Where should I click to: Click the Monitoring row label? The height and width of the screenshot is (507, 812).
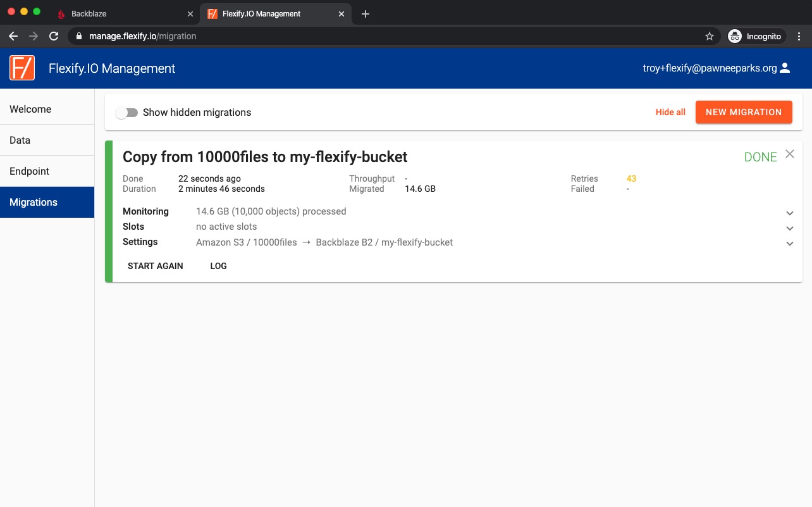[145, 211]
